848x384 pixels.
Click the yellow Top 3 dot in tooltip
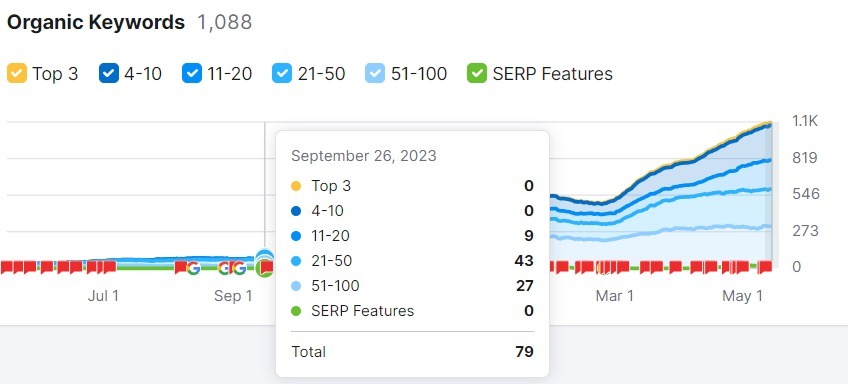[x=296, y=186]
